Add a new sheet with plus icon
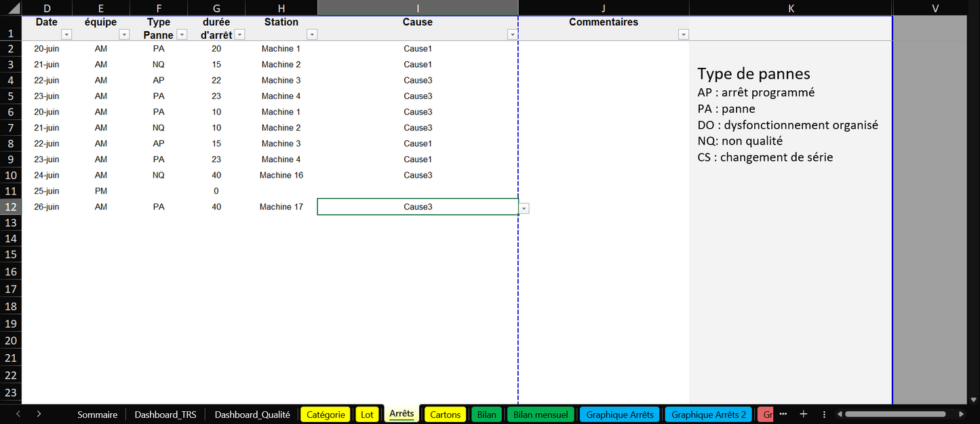 [x=804, y=414]
